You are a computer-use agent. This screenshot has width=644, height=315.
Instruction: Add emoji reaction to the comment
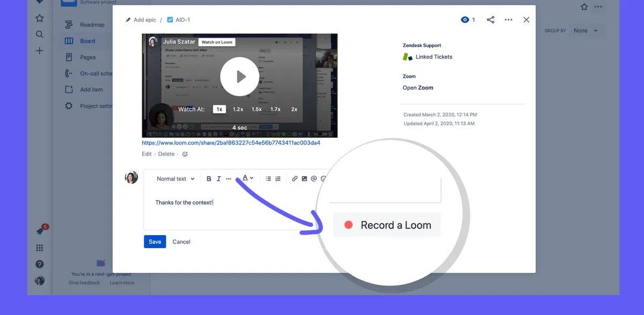click(185, 154)
